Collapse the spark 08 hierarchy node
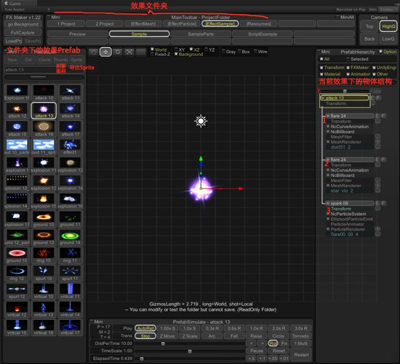Viewport: 400px width, 364px height. tap(328, 203)
